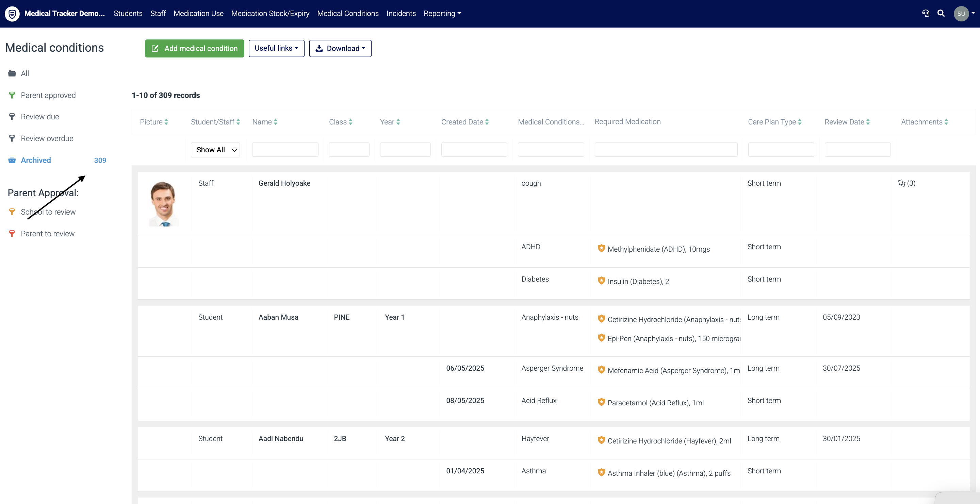Image resolution: width=980 pixels, height=504 pixels.
Task: Expand the Useful links dropdown
Action: point(276,48)
